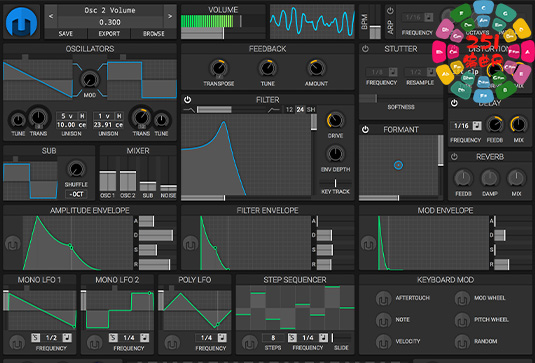Viewport: 535px width, 363px height.
Task: Click the sub SHUFFLE knob
Action: (76, 169)
